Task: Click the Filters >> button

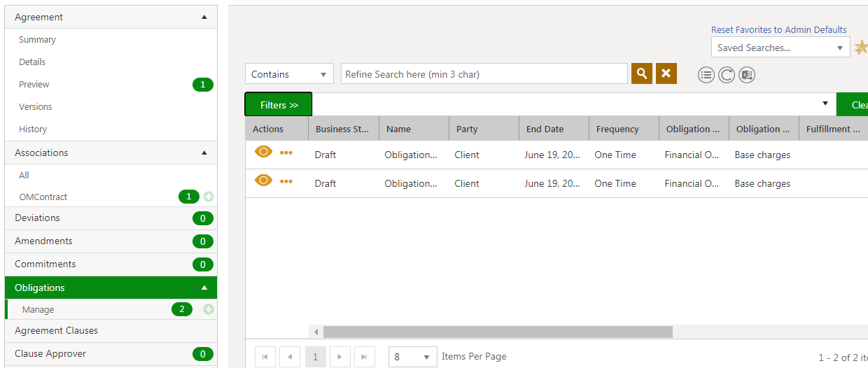Action: [279, 105]
